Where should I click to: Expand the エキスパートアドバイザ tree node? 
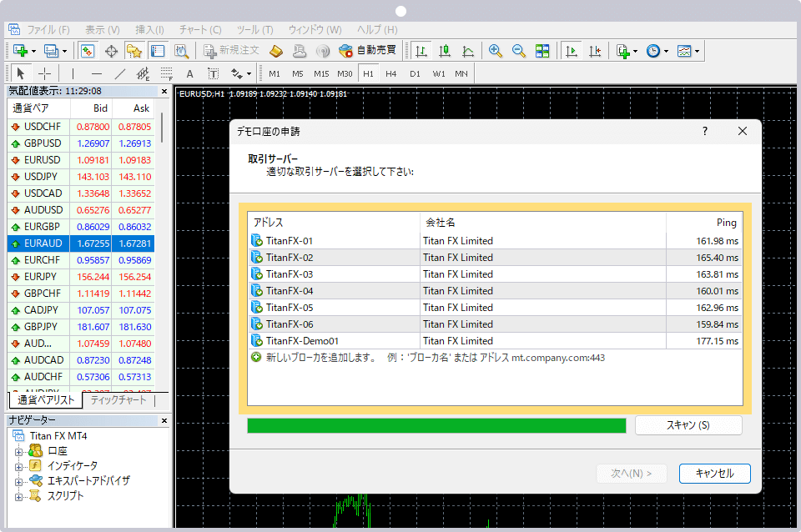19,481
